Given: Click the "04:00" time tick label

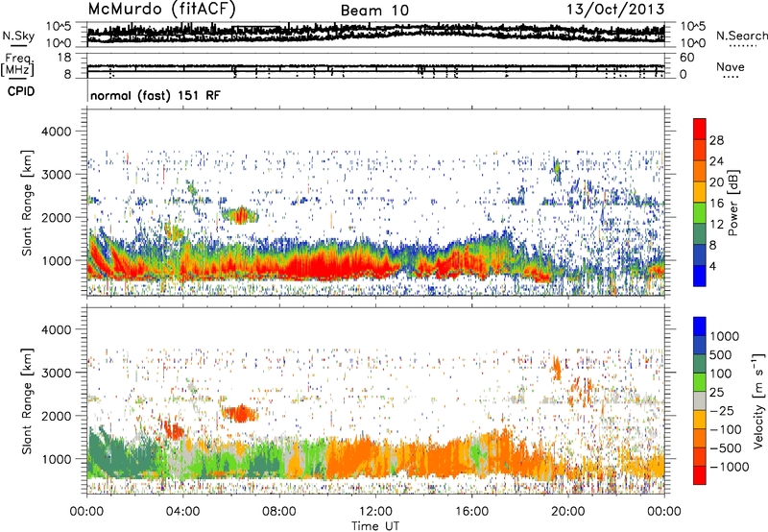Looking at the screenshot, I should pyautogui.click(x=182, y=512).
